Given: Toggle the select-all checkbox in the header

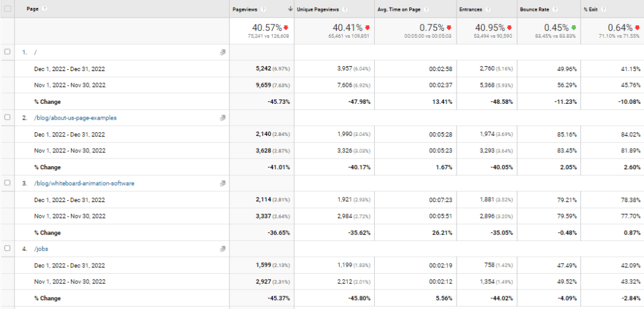Looking at the screenshot, I should tap(7, 9).
